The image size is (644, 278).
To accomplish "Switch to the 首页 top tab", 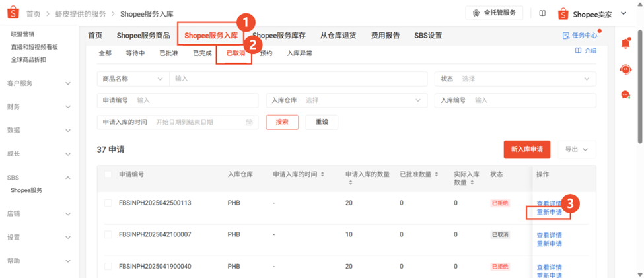I will click(95, 35).
